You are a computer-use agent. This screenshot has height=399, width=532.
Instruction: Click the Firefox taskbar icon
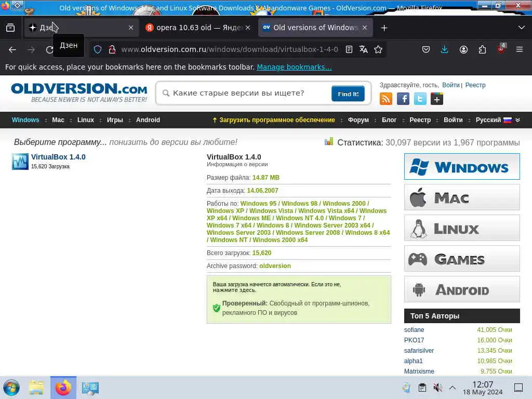[63, 388]
